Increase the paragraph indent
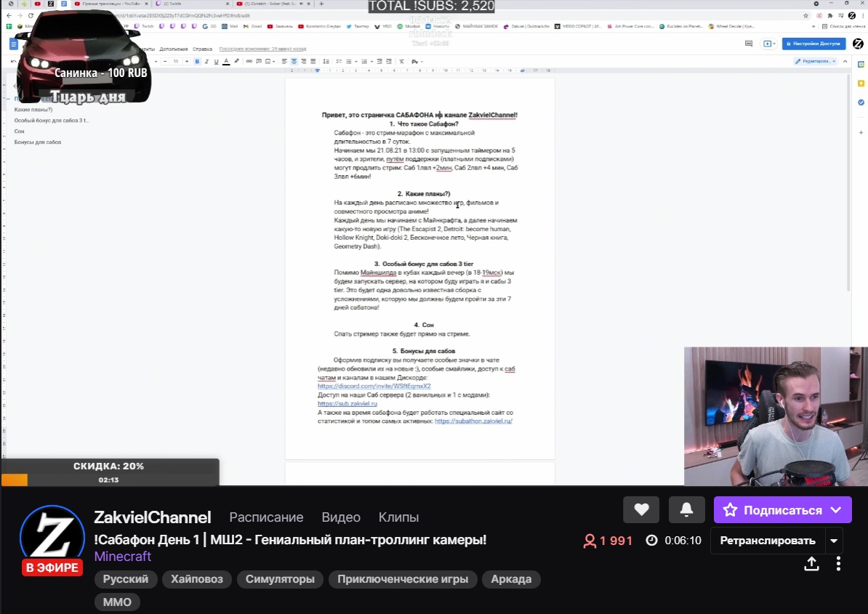 [x=389, y=61]
